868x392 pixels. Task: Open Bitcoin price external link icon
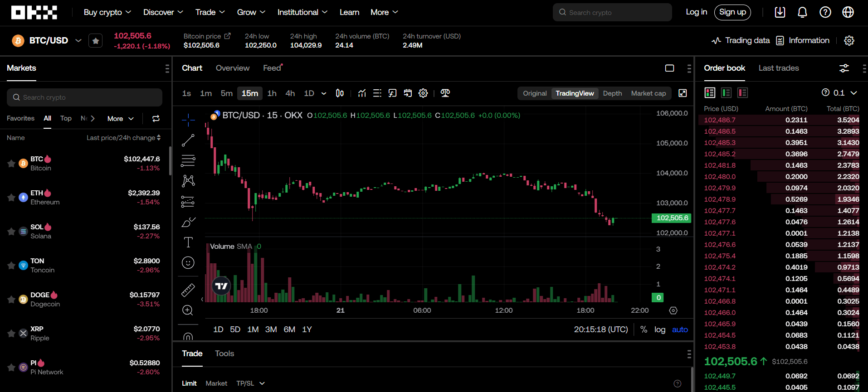click(x=228, y=36)
